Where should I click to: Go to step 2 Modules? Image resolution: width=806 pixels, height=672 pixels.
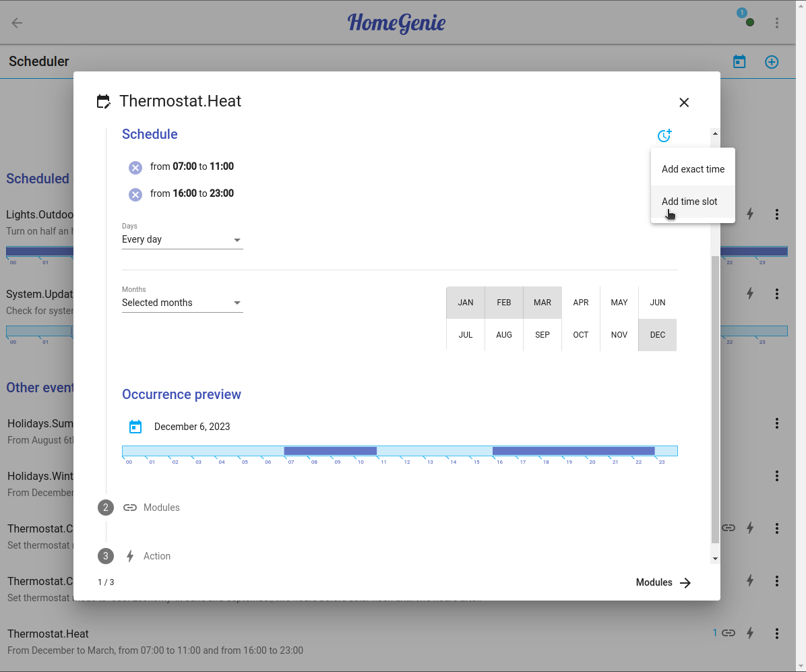(x=139, y=508)
